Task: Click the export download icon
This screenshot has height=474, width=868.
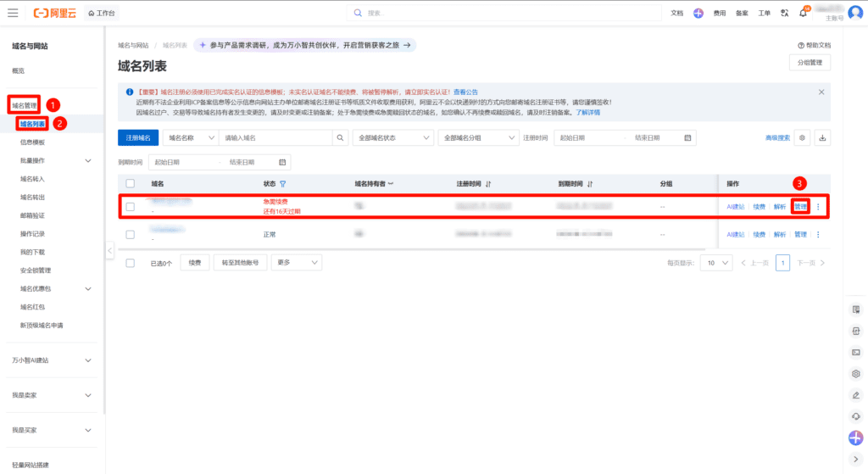Action: pyautogui.click(x=822, y=138)
